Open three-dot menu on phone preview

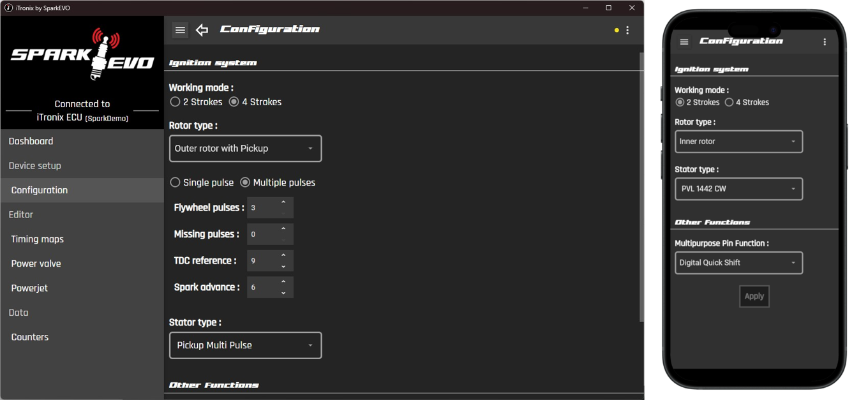tap(825, 42)
